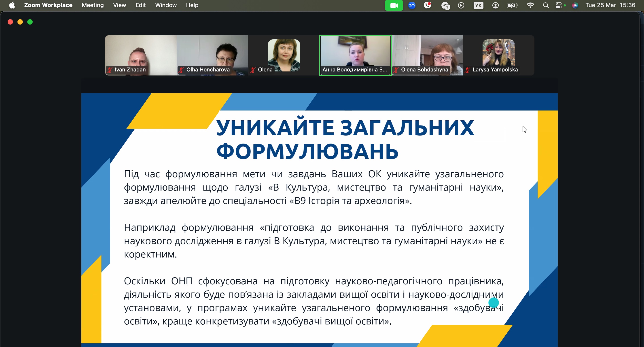Open the View menu
This screenshot has height=347, width=644.
(x=119, y=5)
